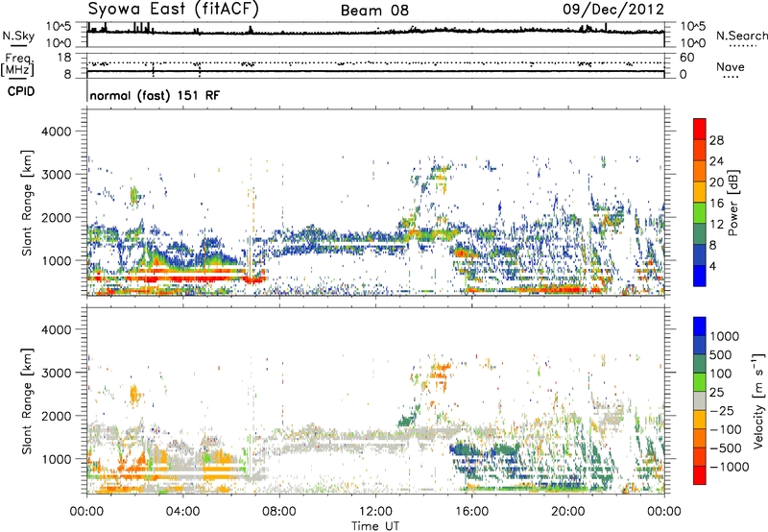
Task: Click the '20:00' time tick label
Action: (x=567, y=512)
